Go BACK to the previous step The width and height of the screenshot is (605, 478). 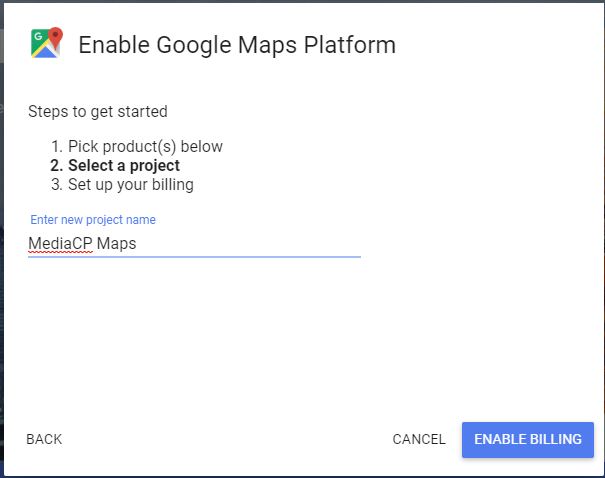tap(44, 439)
